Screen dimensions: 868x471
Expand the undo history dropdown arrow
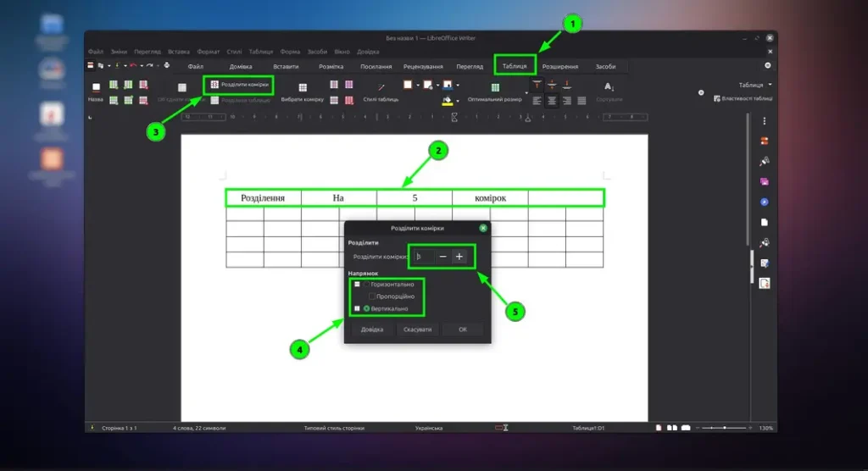point(142,66)
